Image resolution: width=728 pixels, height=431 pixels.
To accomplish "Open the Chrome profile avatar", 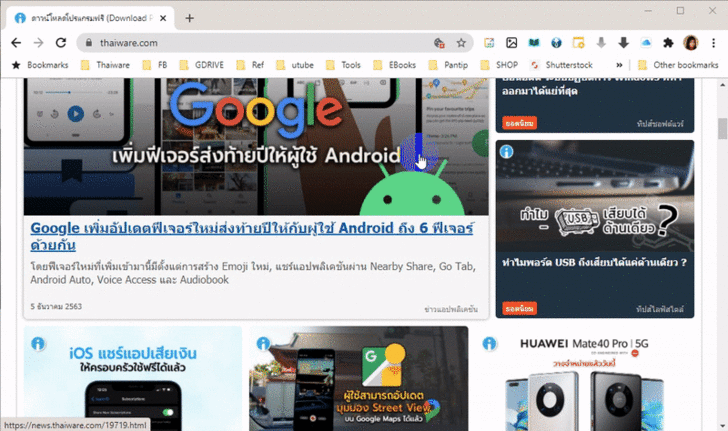I will [691, 43].
